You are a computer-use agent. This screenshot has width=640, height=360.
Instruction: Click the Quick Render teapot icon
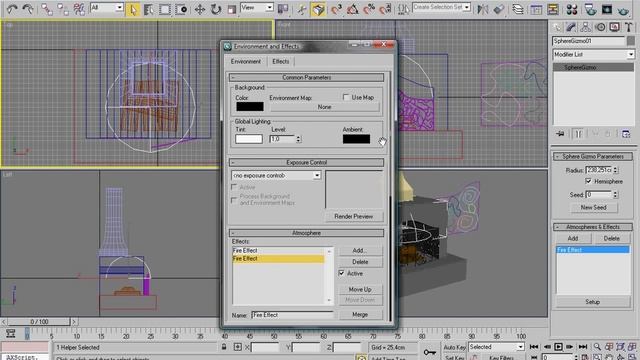coord(624,10)
